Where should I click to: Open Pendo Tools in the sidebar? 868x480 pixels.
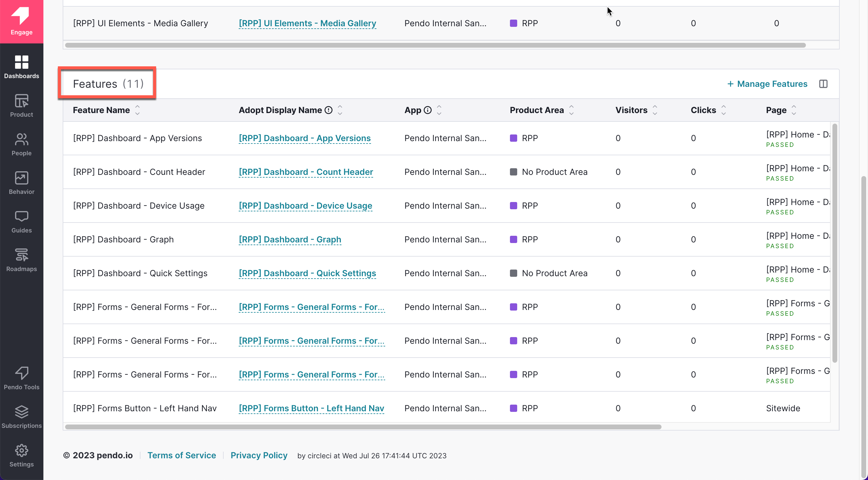[x=22, y=378]
